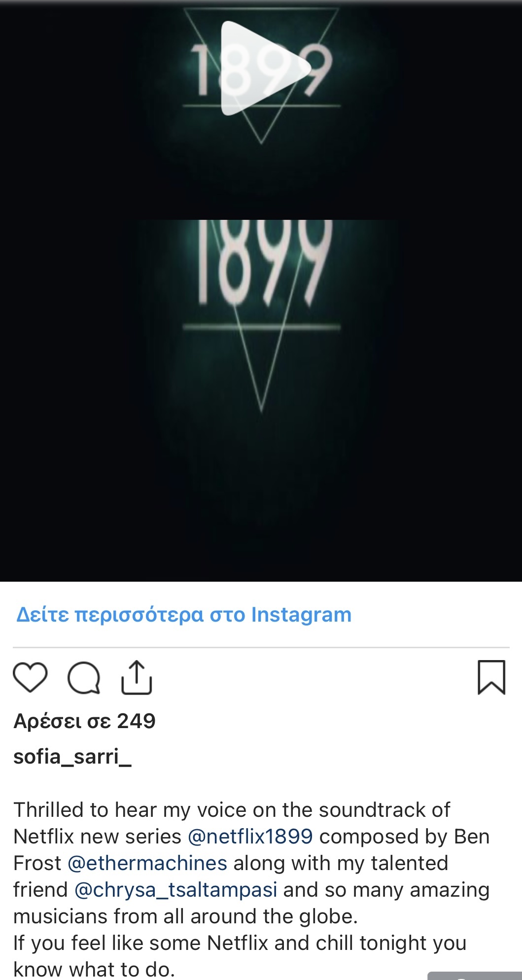Tap the 'Thrilled to hear my voice' caption line
The width and height of the screenshot is (522, 980).
tap(232, 810)
